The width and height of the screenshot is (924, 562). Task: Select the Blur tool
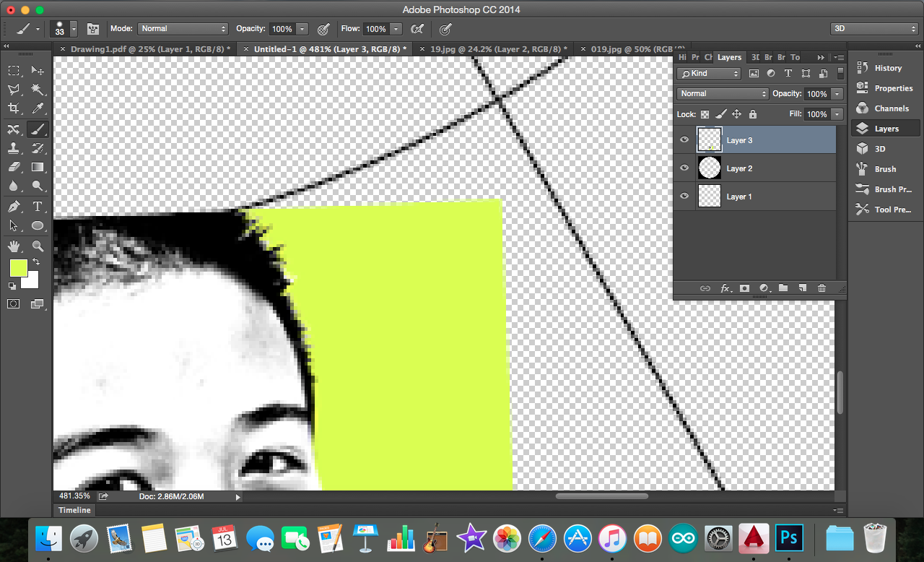click(14, 186)
